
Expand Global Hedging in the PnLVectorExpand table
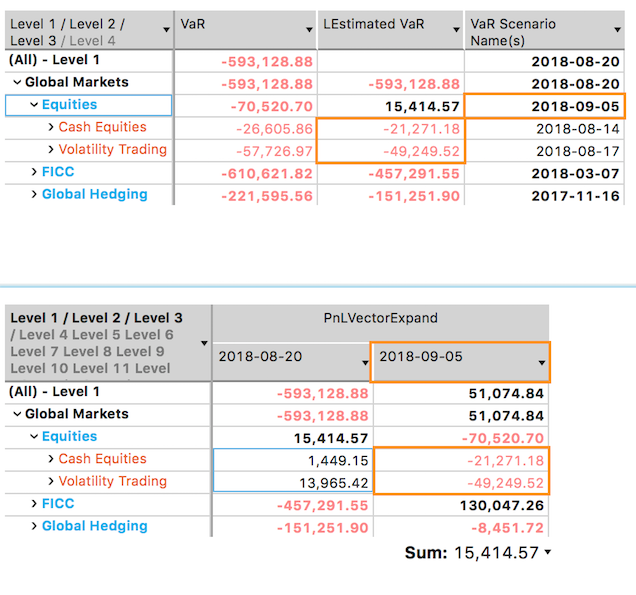click(x=33, y=526)
